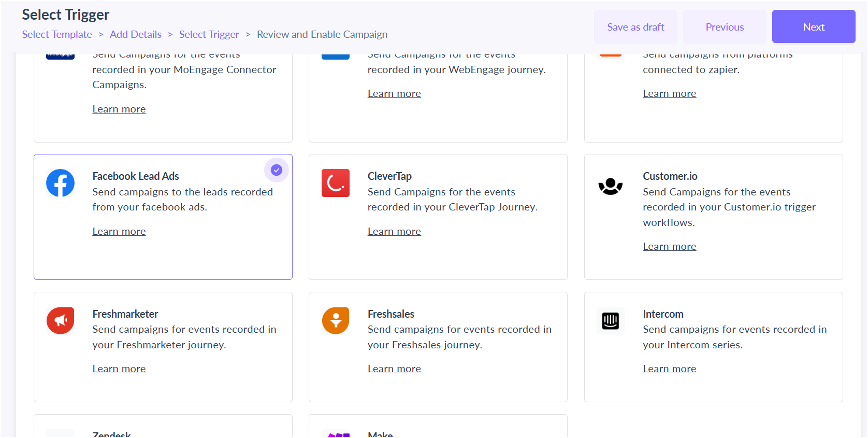Click the CleverTap red logo icon

[336, 183]
